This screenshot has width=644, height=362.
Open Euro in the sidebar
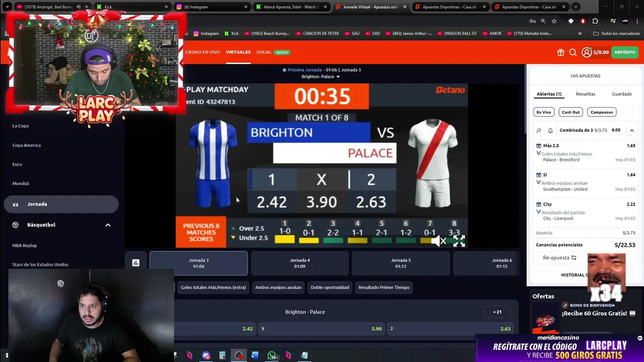(x=17, y=164)
